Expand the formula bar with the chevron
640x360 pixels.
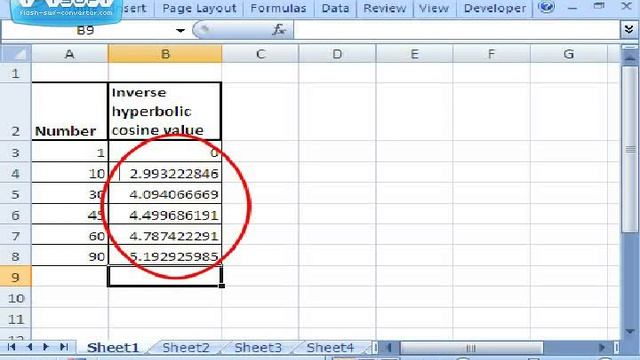[629, 30]
